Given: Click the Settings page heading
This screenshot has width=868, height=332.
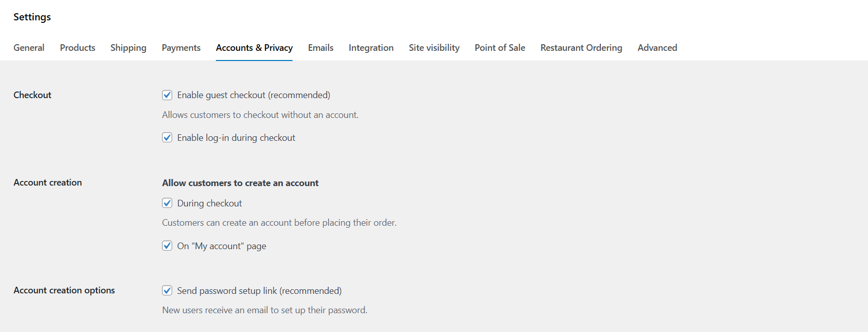Looking at the screenshot, I should (x=31, y=17).
